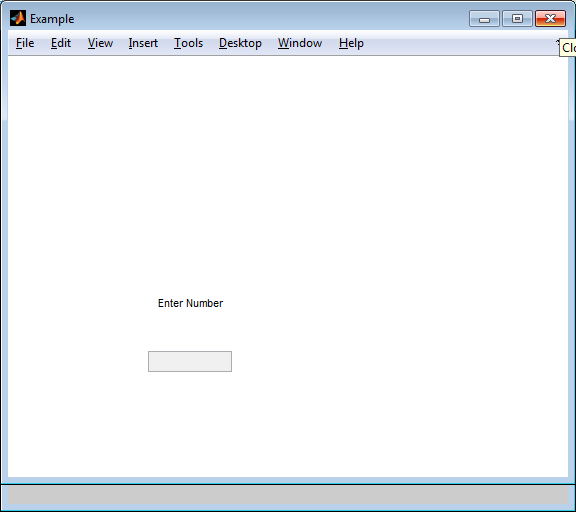576x512 pixels.
Task: Open the Insert menu
Action: tap(143, 43)
